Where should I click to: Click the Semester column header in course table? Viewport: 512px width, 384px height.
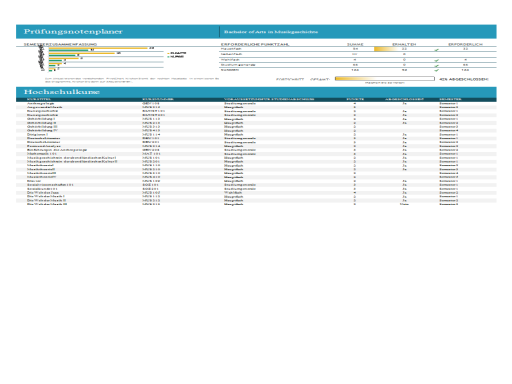[x=450, y=99]
